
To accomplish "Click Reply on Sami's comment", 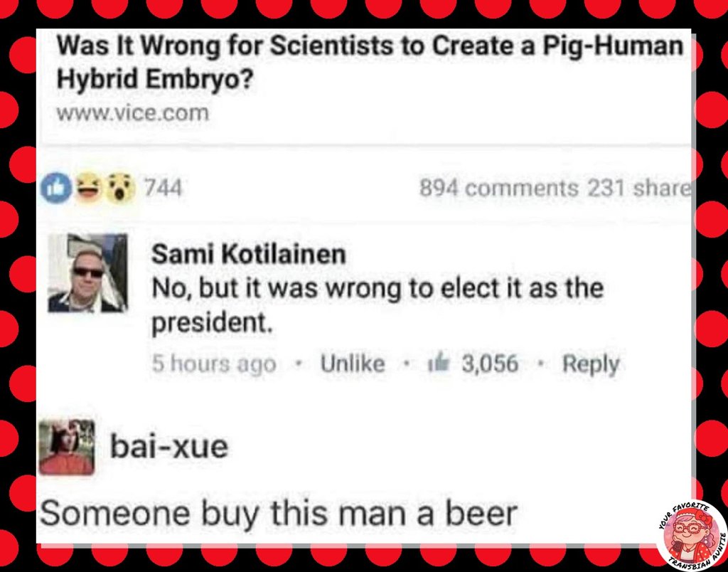I will [x=591, y=364].
